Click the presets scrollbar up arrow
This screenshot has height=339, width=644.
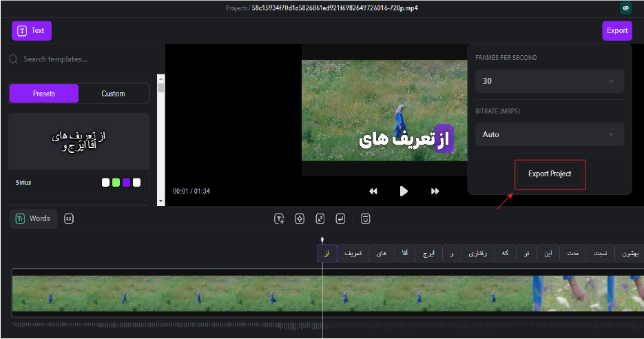161,79
